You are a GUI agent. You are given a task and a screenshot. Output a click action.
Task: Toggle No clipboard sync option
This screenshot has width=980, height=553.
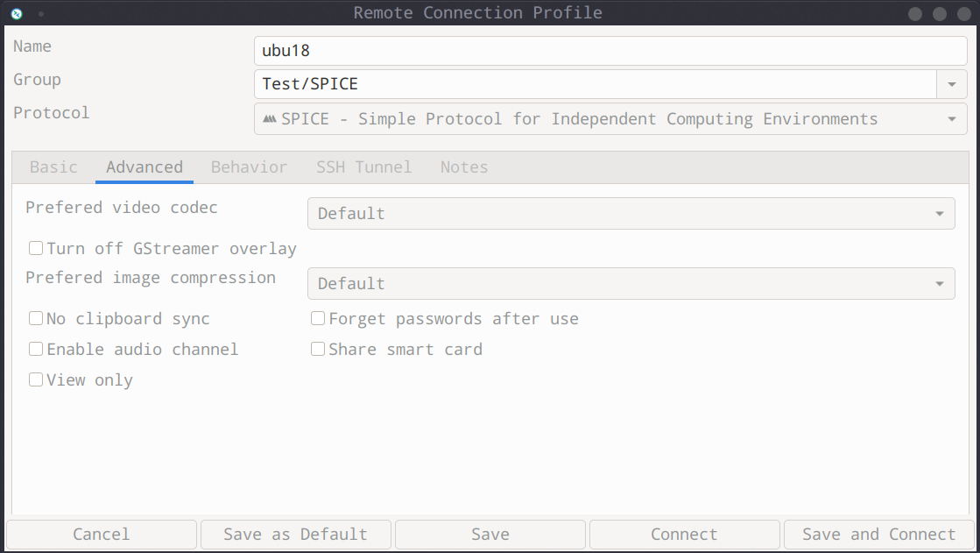click(36, 319)
